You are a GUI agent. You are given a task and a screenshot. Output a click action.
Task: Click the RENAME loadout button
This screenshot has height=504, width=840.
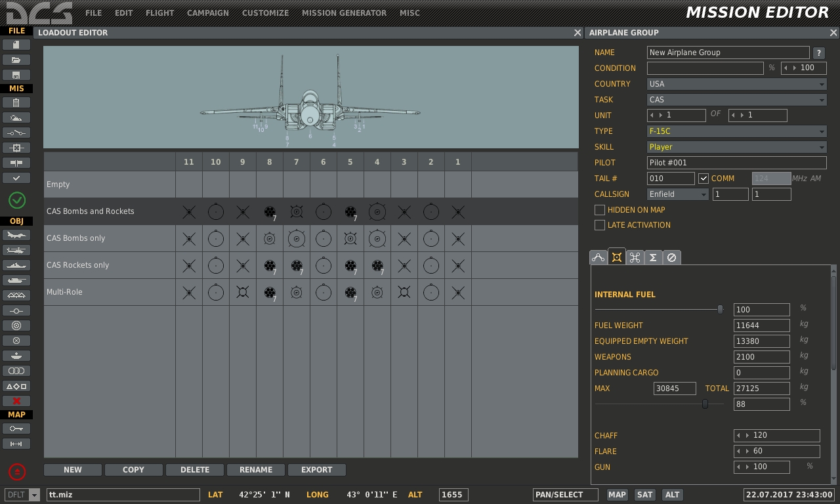coord(256,470)
